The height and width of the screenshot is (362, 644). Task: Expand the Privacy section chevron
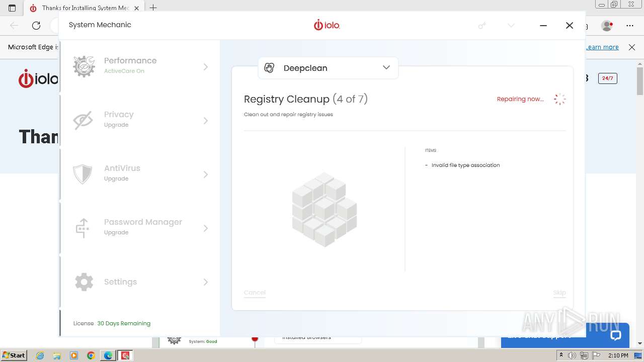pos(205,121)
